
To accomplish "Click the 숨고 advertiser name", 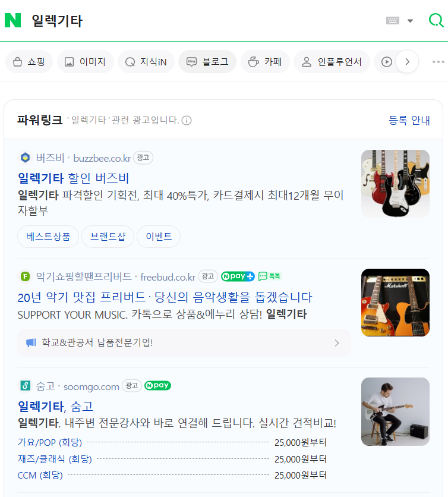I will click(45, 386).
